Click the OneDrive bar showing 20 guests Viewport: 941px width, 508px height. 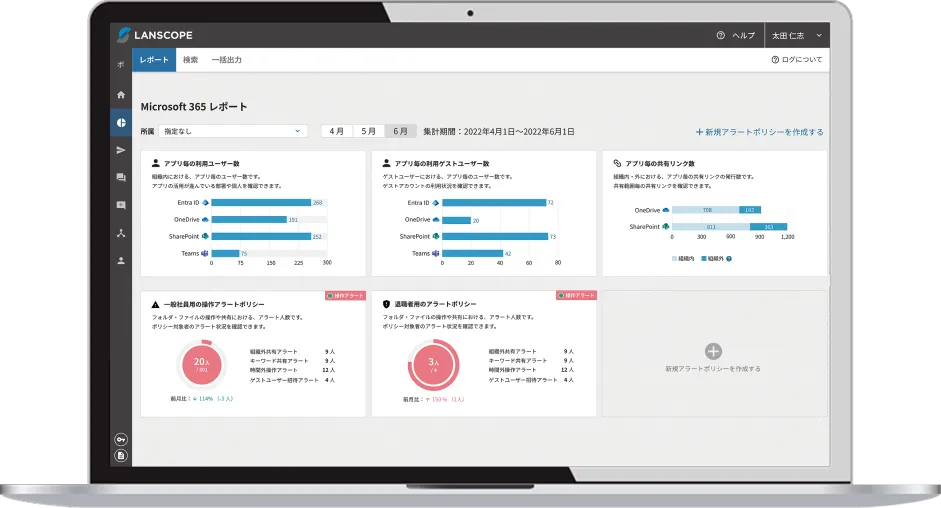[457, 220]
